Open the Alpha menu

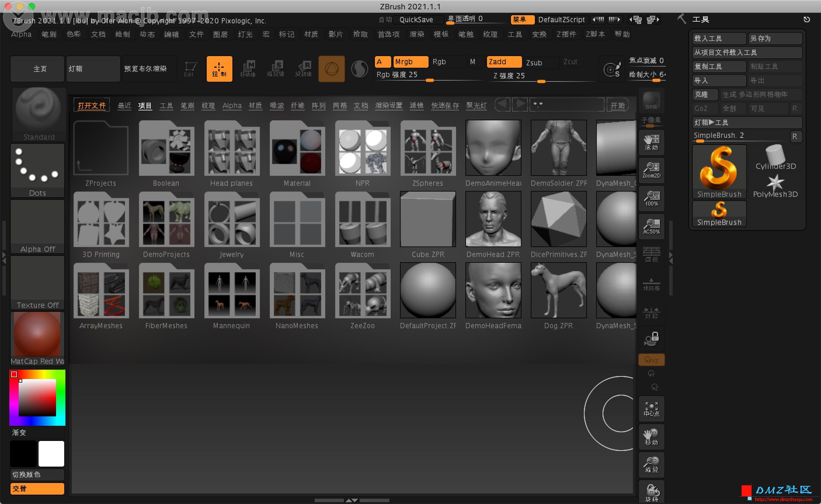coord(21,34)
